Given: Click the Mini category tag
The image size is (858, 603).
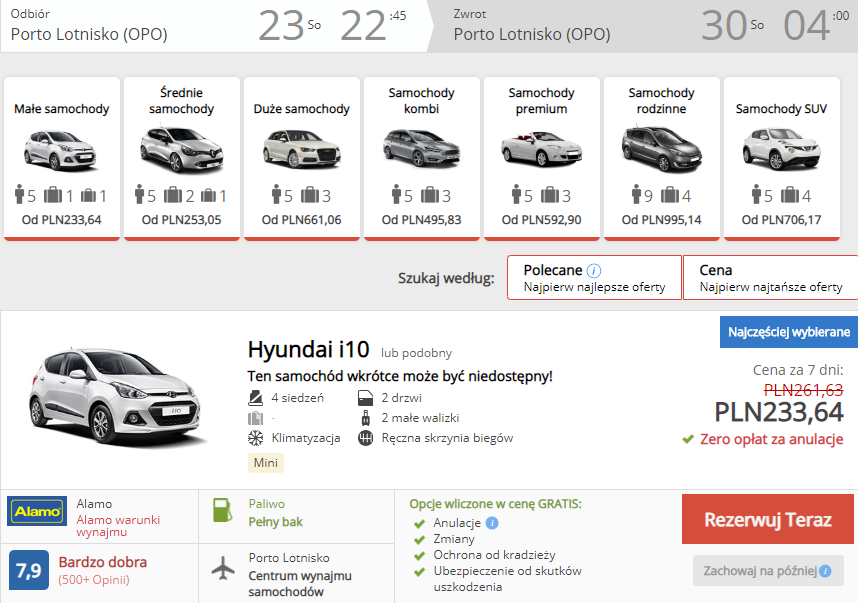Looking at the screenshot, I should tap(265, 463).
